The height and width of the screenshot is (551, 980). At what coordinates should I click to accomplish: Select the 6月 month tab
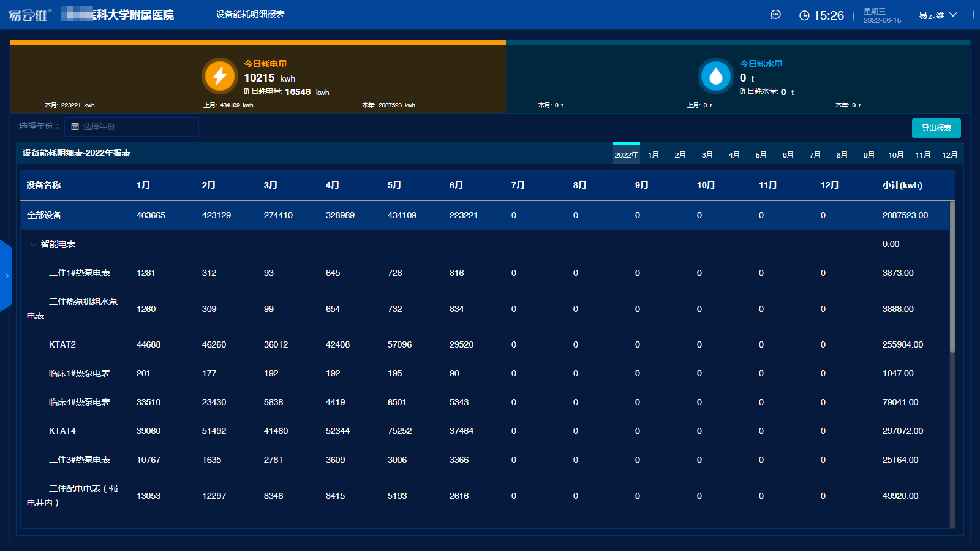(x=788, y=154)
